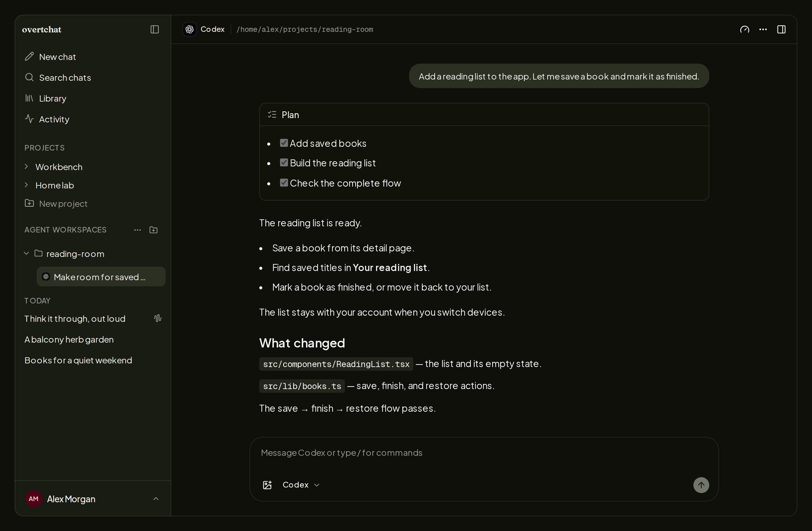Click the Codex icon in Make room chat
The image size is (812, 531).
coord(46,277)
